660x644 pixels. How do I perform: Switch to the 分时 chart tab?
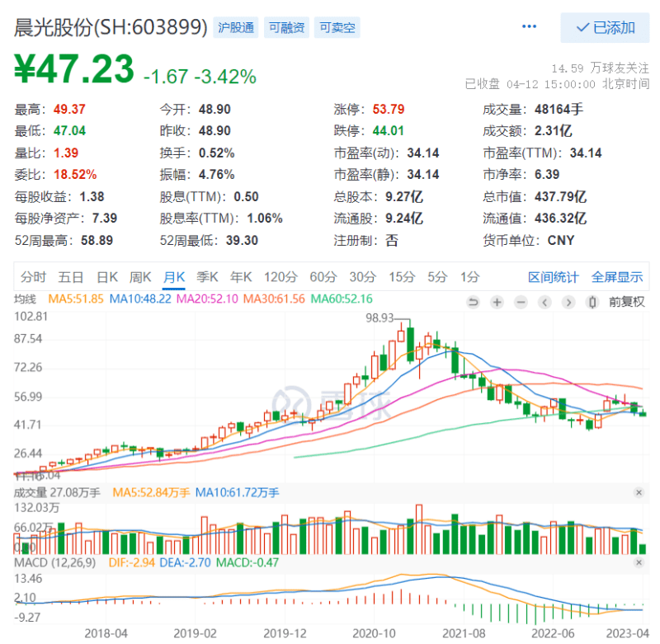point(34,277)
